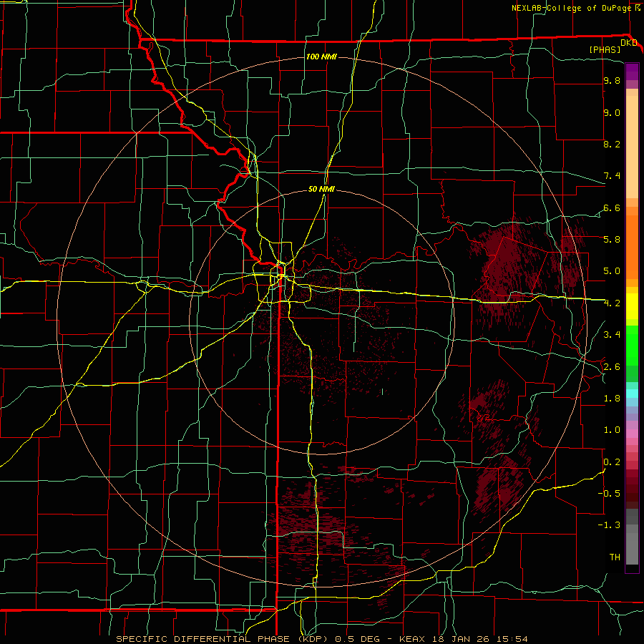This screenshot has width=644, height=644.
Task: Click the 9.8 value on color scale
Action: [x=612, y=80]
